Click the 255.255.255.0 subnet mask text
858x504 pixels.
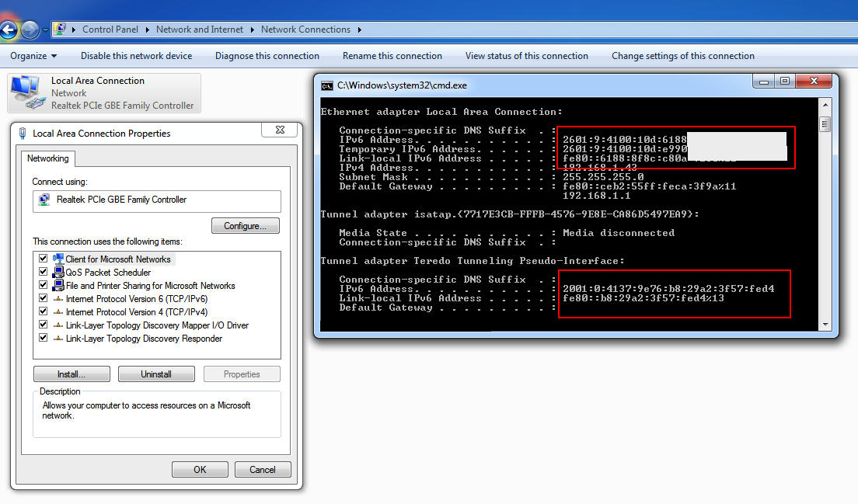(x=603, y=177)
